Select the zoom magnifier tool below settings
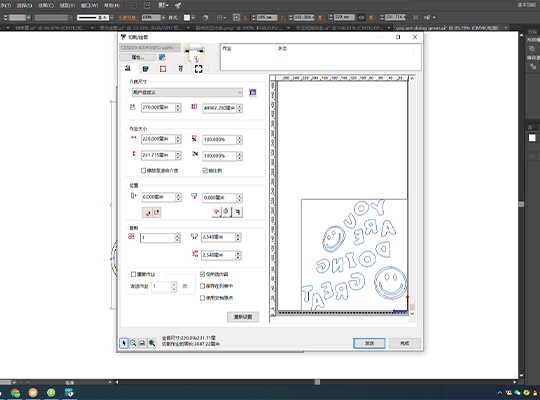The height and width of the screenshot is (400, 540). coord(133,343)
